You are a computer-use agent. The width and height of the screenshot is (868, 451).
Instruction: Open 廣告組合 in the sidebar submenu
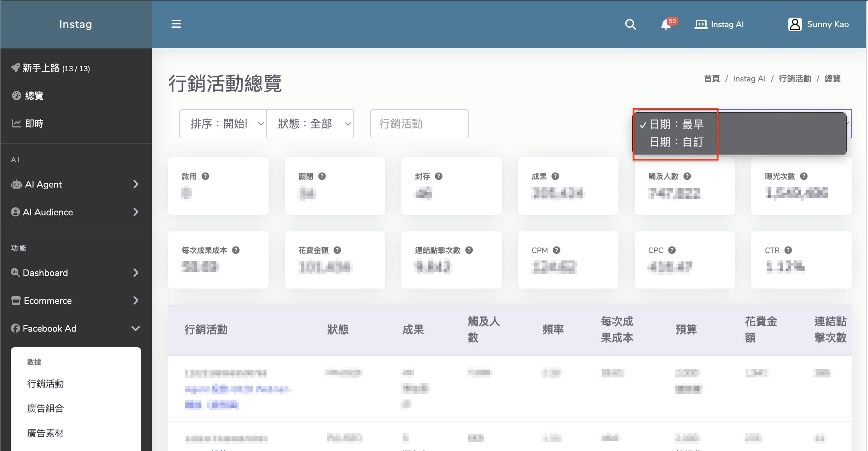[x=45, y=408]
